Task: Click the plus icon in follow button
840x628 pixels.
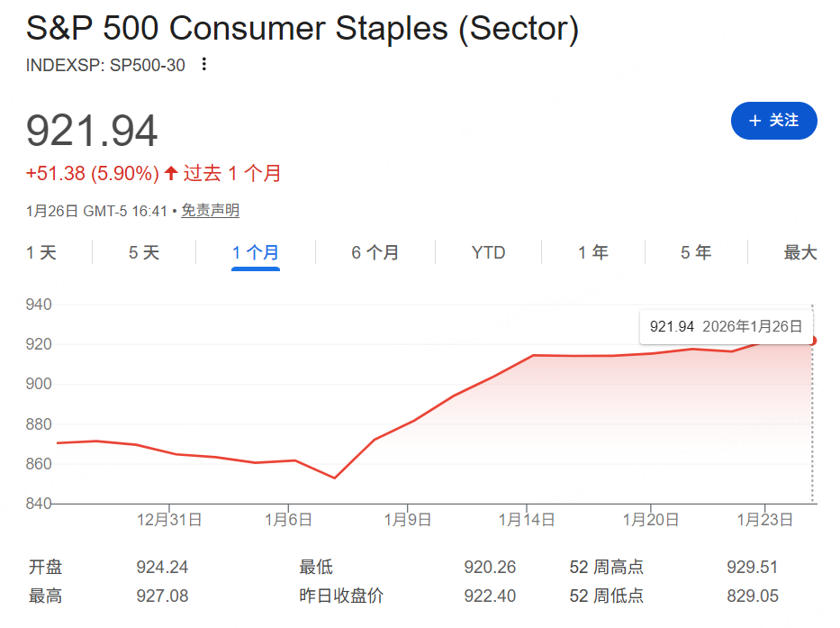Action: pos(754,121)
